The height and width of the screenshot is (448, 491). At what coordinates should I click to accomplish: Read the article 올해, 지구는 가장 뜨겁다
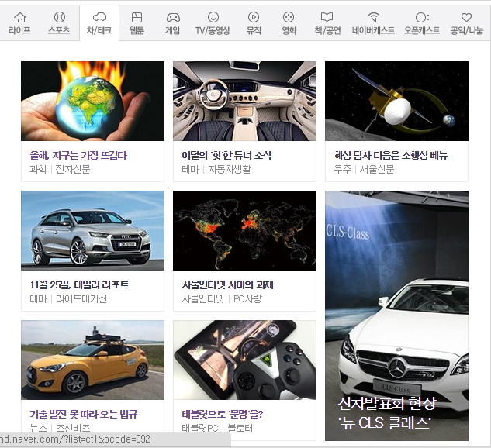pyautogui.click(x=78, y=155)
